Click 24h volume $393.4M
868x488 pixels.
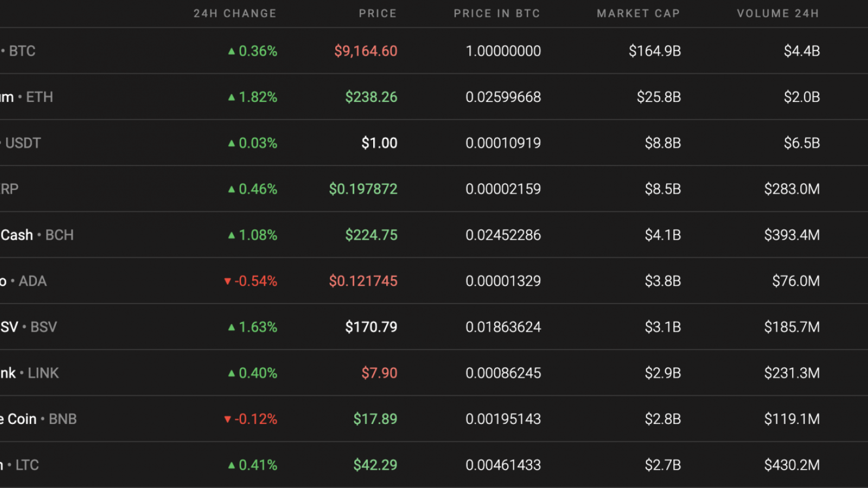tap(792, 235)
